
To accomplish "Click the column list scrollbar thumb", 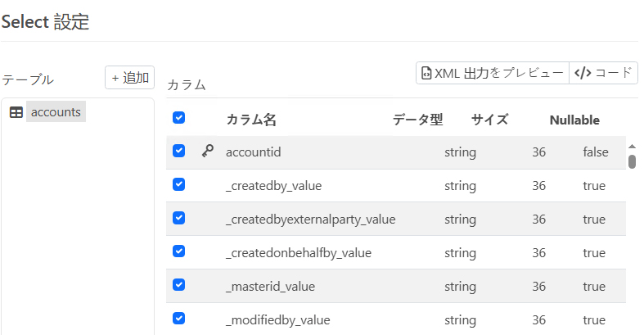I will tap(632, 161).
